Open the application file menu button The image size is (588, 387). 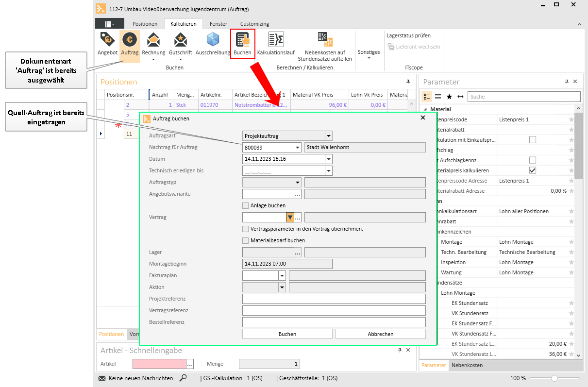(x=109, y=24)
